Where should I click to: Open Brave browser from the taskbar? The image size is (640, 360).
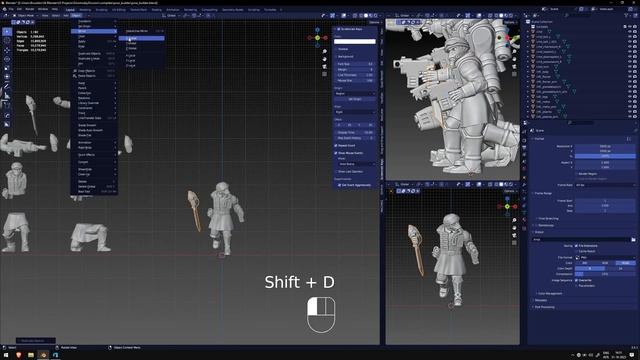pyautogui.click(x=18, y=355)
